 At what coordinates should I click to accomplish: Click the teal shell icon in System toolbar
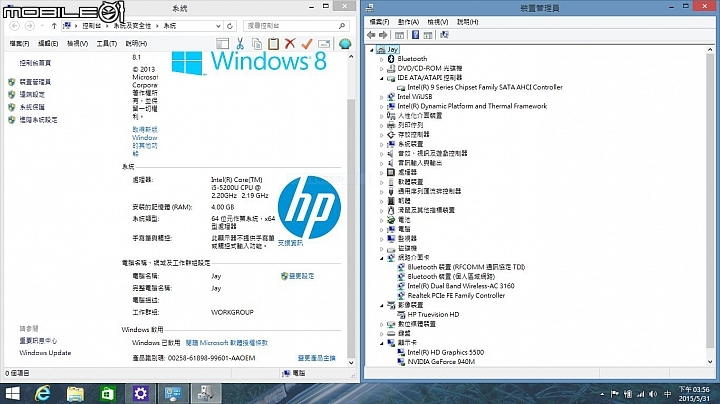(x=345, y=44)
